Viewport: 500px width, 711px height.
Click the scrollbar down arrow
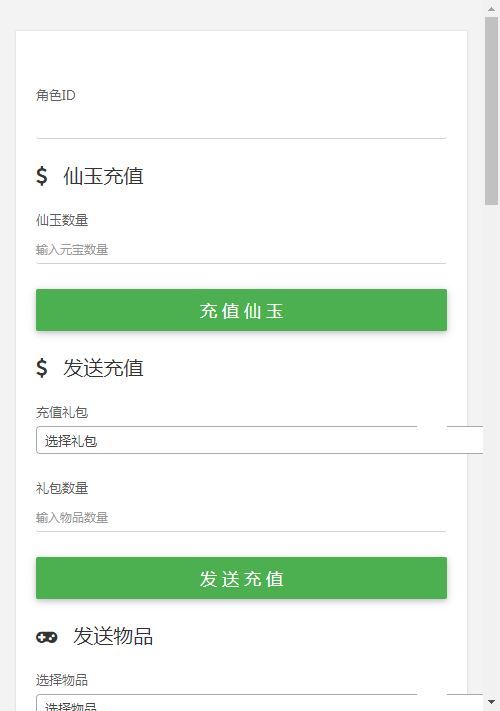coord(491,702)
